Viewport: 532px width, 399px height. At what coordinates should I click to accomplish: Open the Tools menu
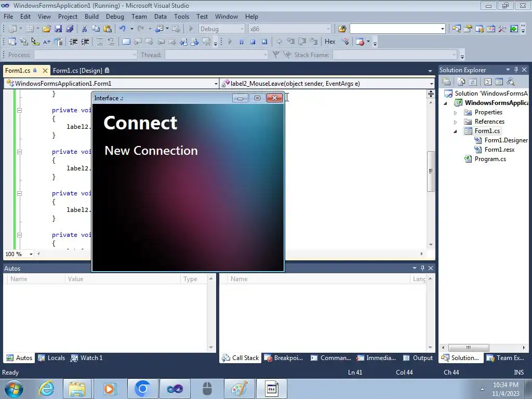pyautogui.click(x=181, y=17)
